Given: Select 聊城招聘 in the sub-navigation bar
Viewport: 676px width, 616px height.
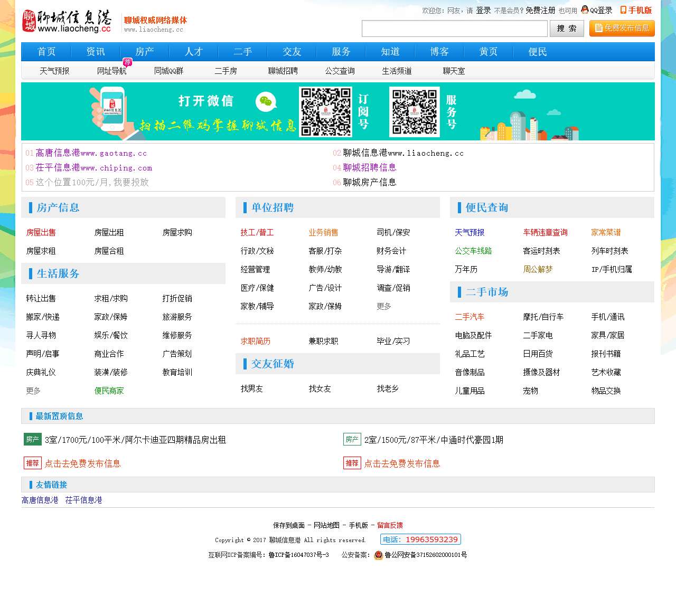Looking at the screenshot, I should point(283,71).
